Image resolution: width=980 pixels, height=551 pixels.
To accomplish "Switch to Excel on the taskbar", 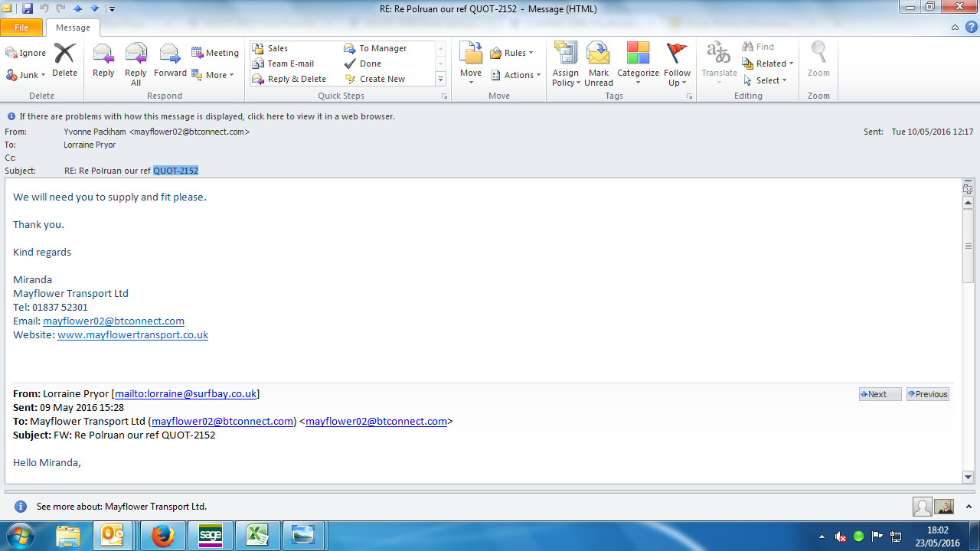I will 257,536.
